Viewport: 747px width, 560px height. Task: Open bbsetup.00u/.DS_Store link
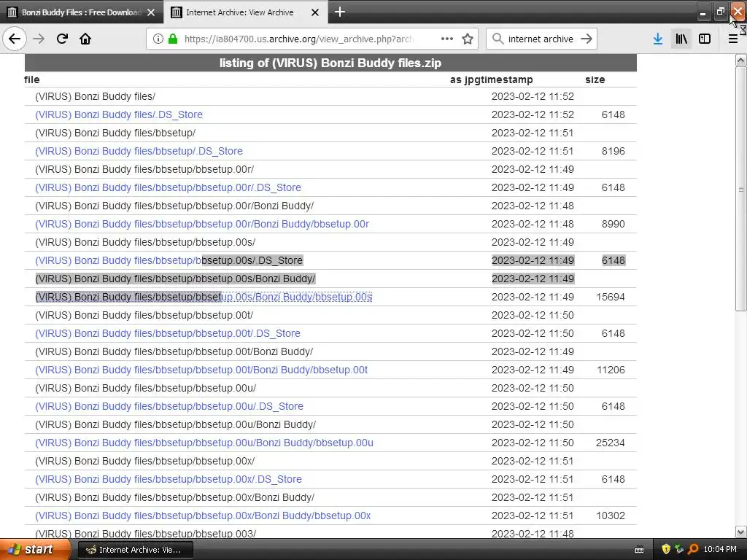pos(169,406)
